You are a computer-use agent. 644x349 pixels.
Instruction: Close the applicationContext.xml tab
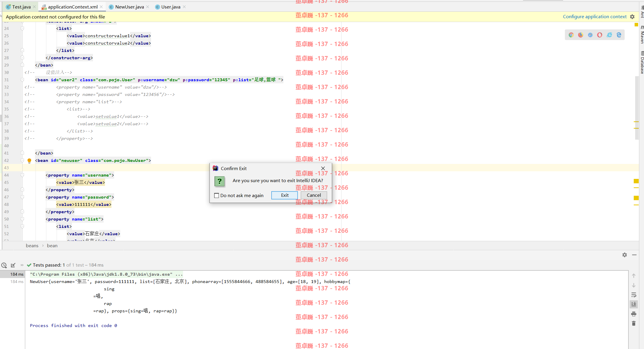tap(101, 7)
